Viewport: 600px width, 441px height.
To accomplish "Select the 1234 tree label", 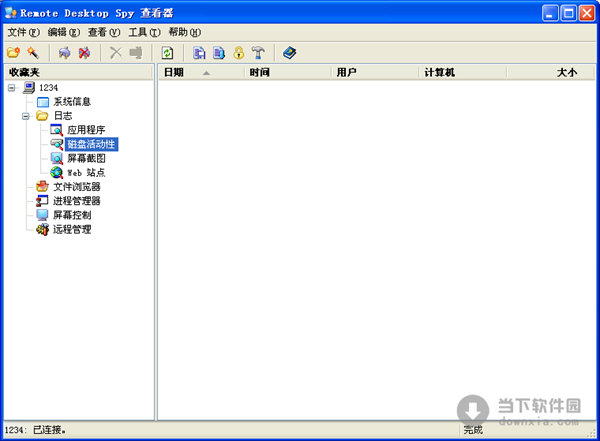I will coord(48,88).
